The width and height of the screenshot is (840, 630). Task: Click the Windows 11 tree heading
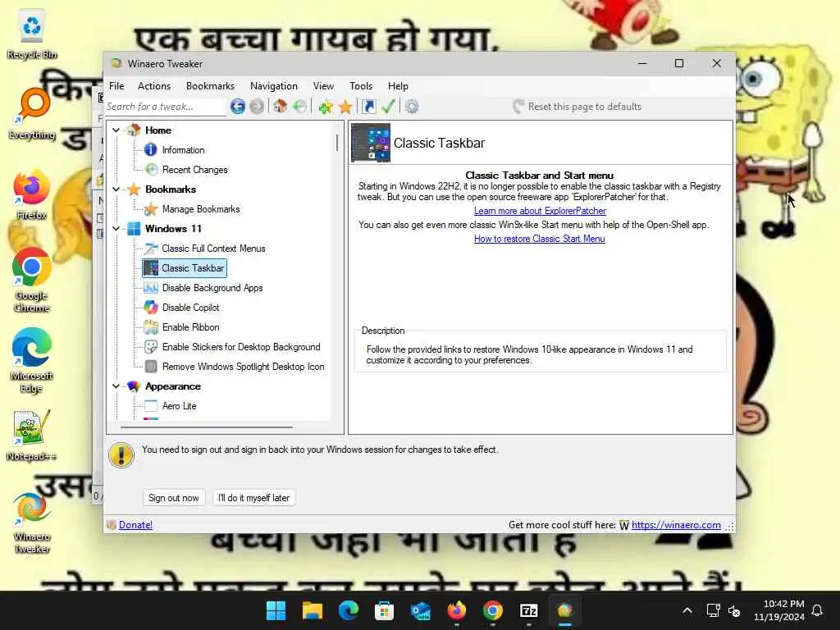173,229
